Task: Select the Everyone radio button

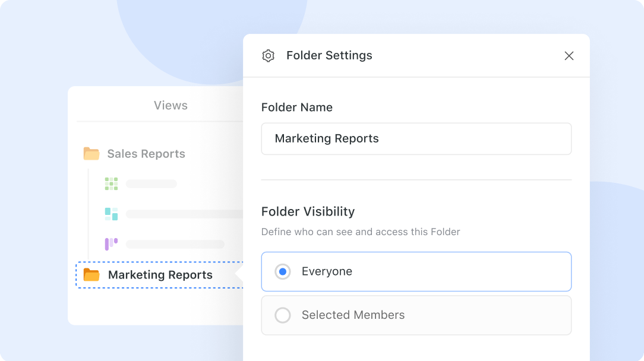Action: pos(283,272)
